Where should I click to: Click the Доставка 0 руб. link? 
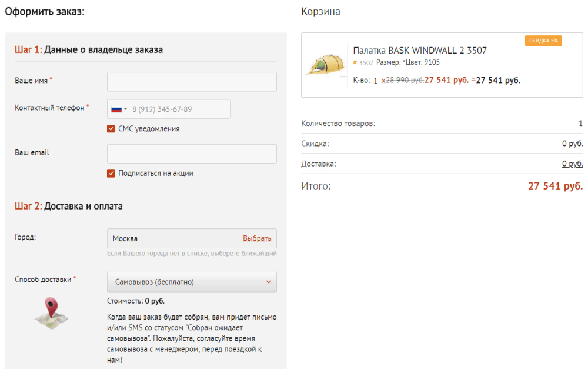(572, 164)
